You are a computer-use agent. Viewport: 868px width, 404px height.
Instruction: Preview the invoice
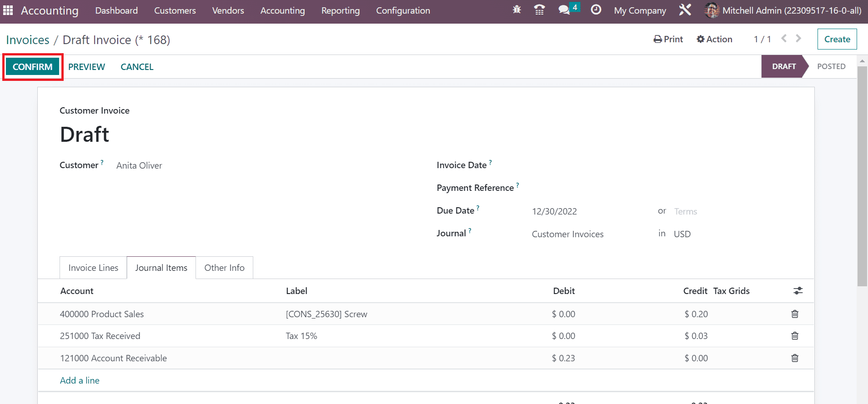point(86,67)
